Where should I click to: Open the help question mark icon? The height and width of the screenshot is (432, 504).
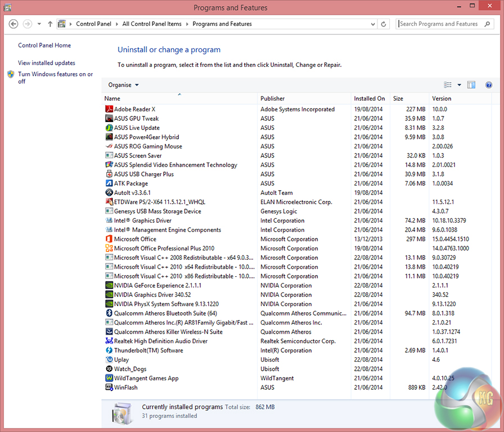(488, 85)
